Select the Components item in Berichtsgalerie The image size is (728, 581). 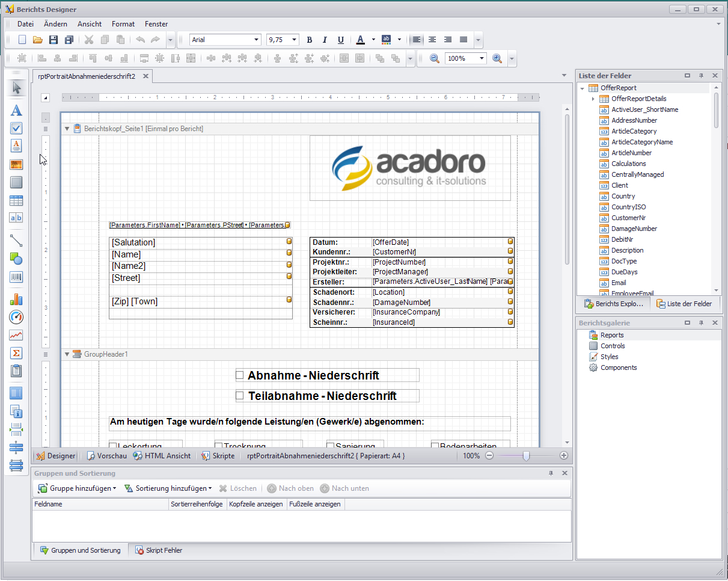619,367
